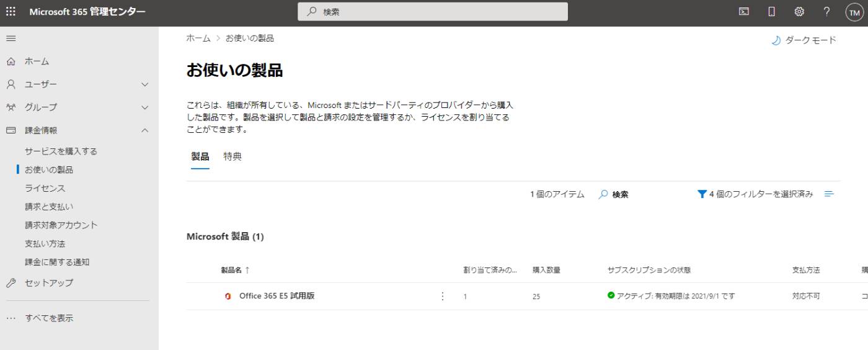
Task: Open 請求と支払い page
Action: point(49,207)
